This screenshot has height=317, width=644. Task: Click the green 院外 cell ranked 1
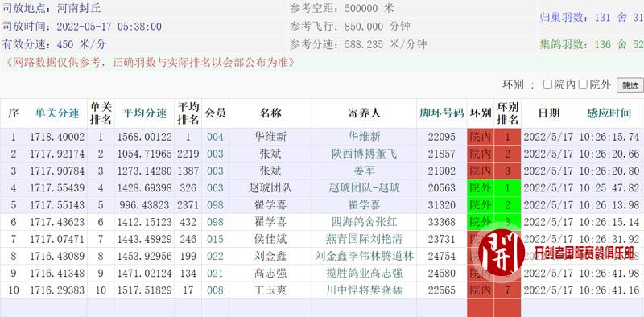click(x=481, y=188)
